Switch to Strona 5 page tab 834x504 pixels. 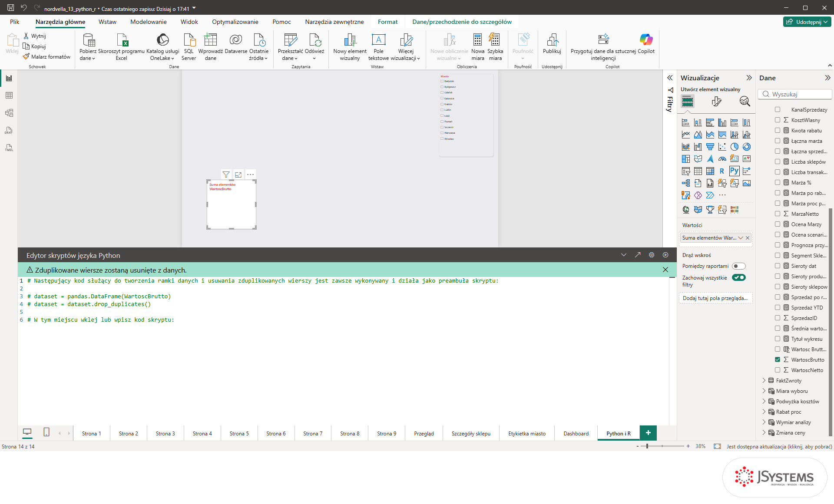coord(239,433)
